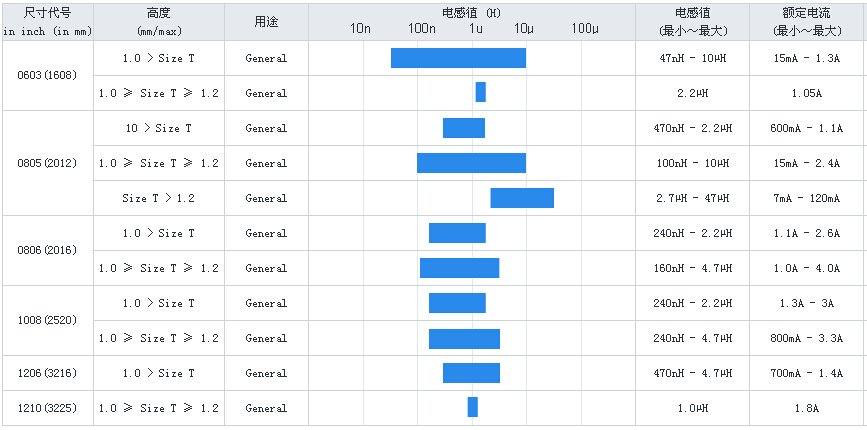Click the 0603 (1608) size code cell
Viewport: 867px width, 430px height.
tap(47, 75)
